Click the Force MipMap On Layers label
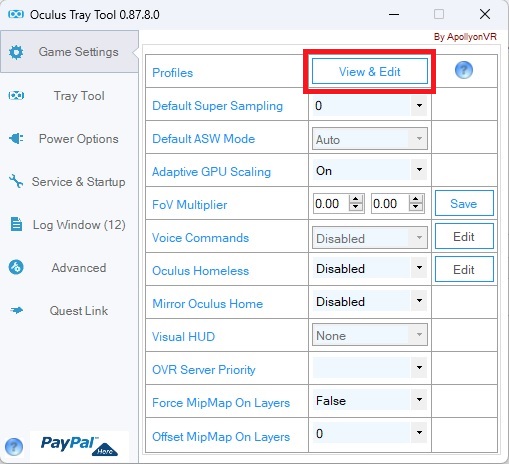Viewport: 509px width, 464px height. (x=221, y=403)
